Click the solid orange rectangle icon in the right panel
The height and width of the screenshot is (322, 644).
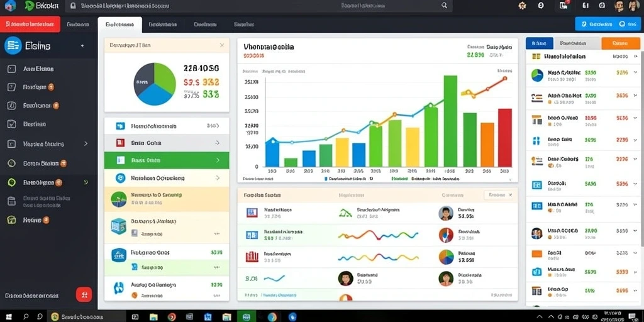pyautogui.click(x=537, y=253)
